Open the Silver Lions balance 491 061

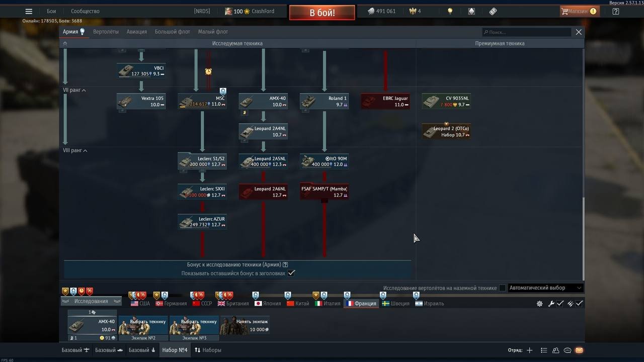click(x=381, y=11)
